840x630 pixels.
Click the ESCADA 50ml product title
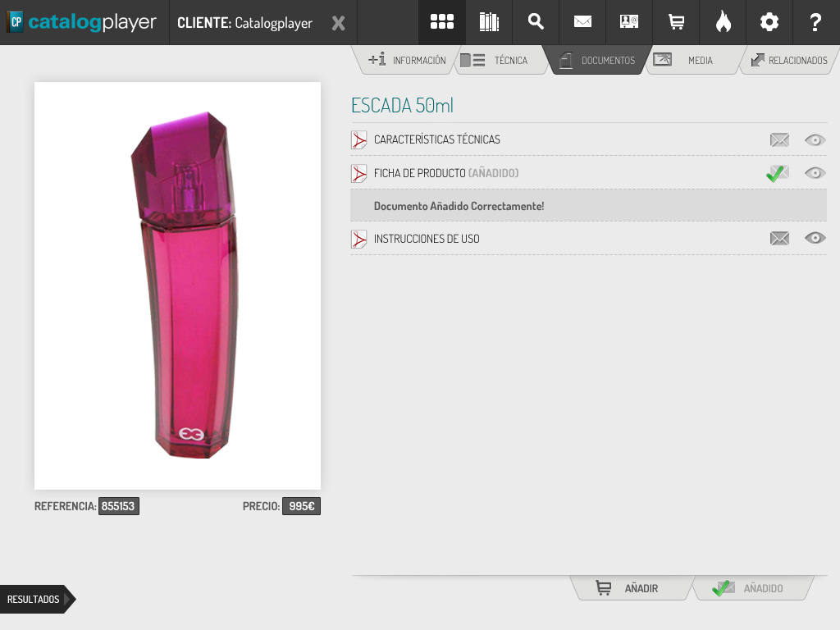(x=402, y=106)
